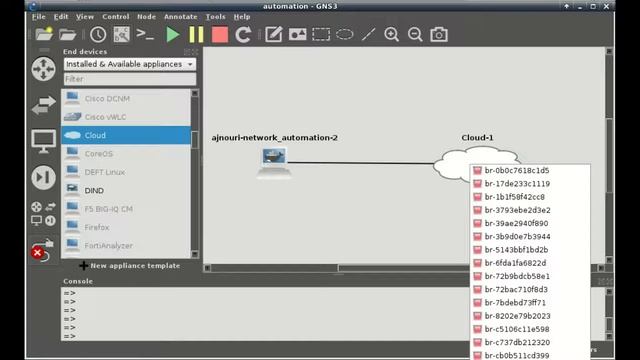Select the Draw line tool
Image resolution: width=640 pixels, height=360 pixels.
click(368, 35)
